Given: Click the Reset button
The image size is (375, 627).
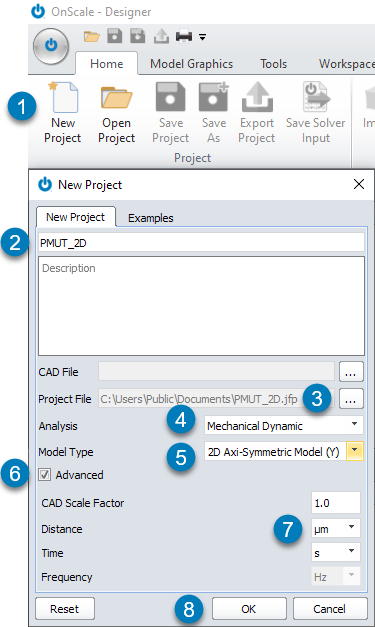Looking at the screenshot, I should pos(65,609).
